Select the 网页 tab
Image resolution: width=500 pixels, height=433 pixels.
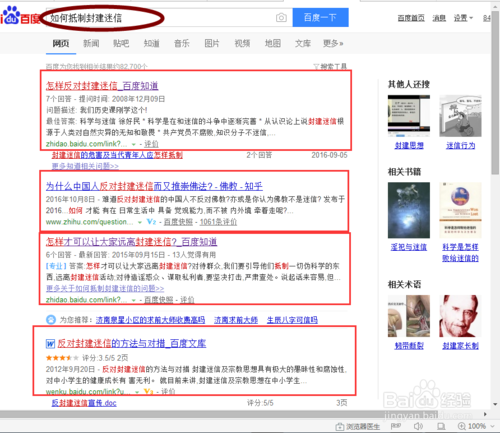pos(61,43)
